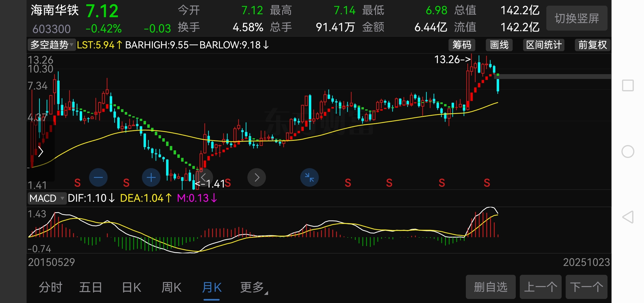Click the 13.26 high price marker
The height and width of the screenshot is (303, 644).
point(452,59)
